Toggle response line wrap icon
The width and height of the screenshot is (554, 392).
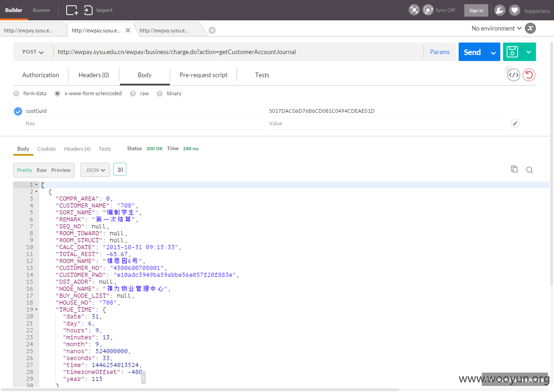pos(120,170)
